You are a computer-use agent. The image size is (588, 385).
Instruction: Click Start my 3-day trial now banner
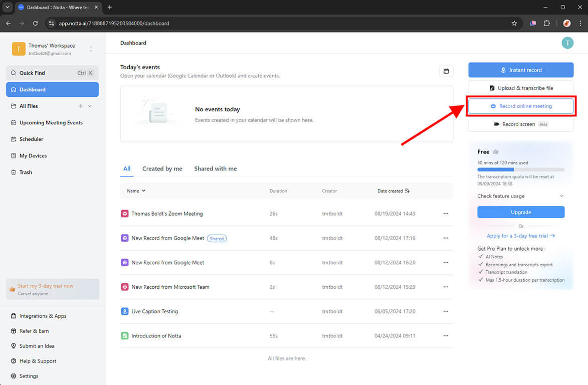click(53, 289)
